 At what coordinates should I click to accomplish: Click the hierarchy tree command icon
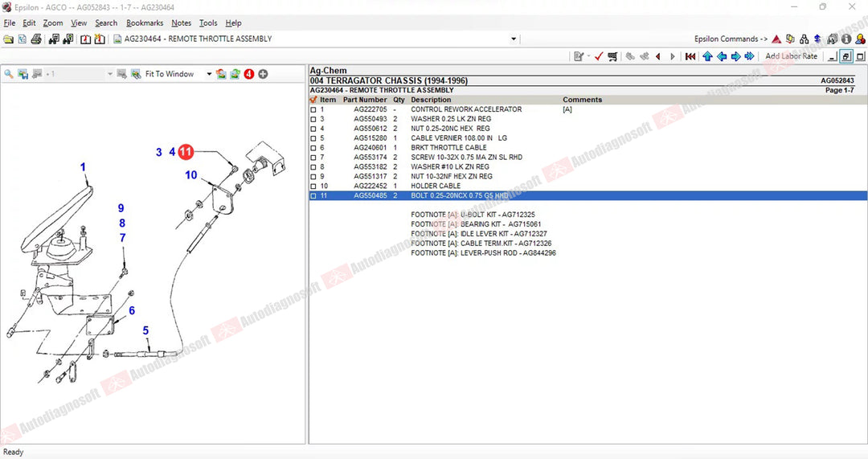click(x=804, y=39)
